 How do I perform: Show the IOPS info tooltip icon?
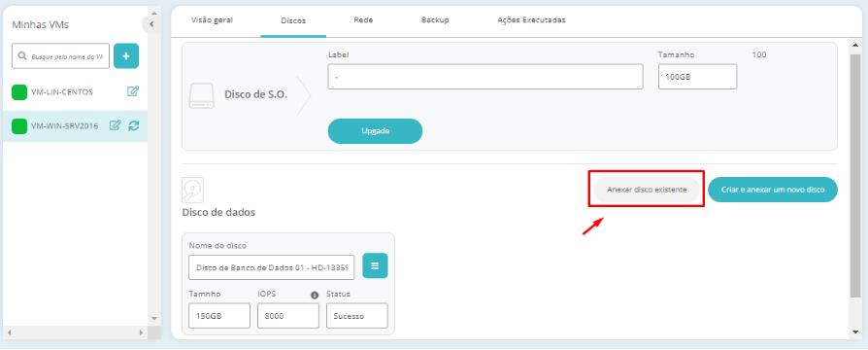tap(315, 296)
